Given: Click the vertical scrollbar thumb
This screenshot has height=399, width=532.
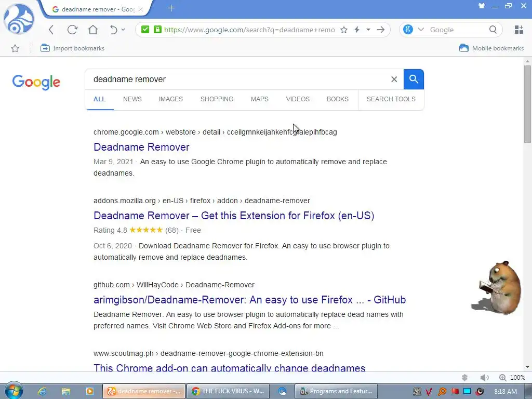Looking at the screenshot, I should (x=527, y=104).
